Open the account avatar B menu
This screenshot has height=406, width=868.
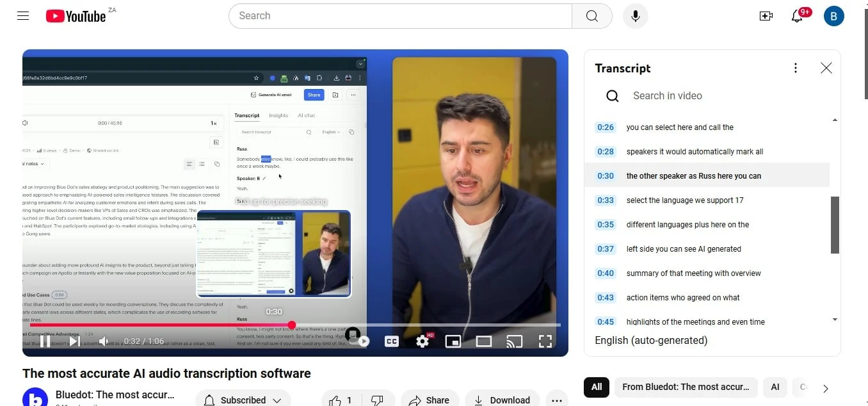pos(834,16)
